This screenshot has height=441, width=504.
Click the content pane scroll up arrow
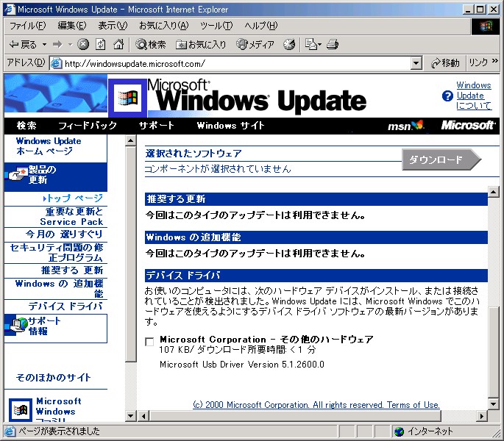pyautogui.click(x=494, y=192)
